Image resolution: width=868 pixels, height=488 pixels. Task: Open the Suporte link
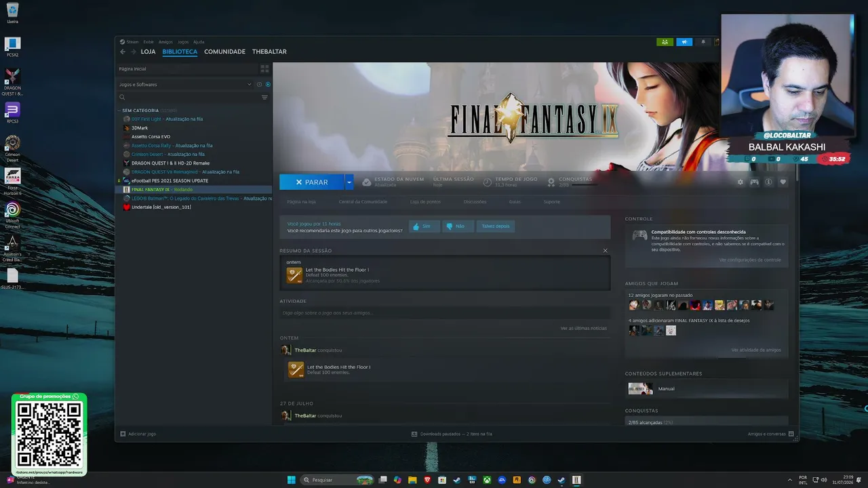pyautogui.click(x=551, y=202)
